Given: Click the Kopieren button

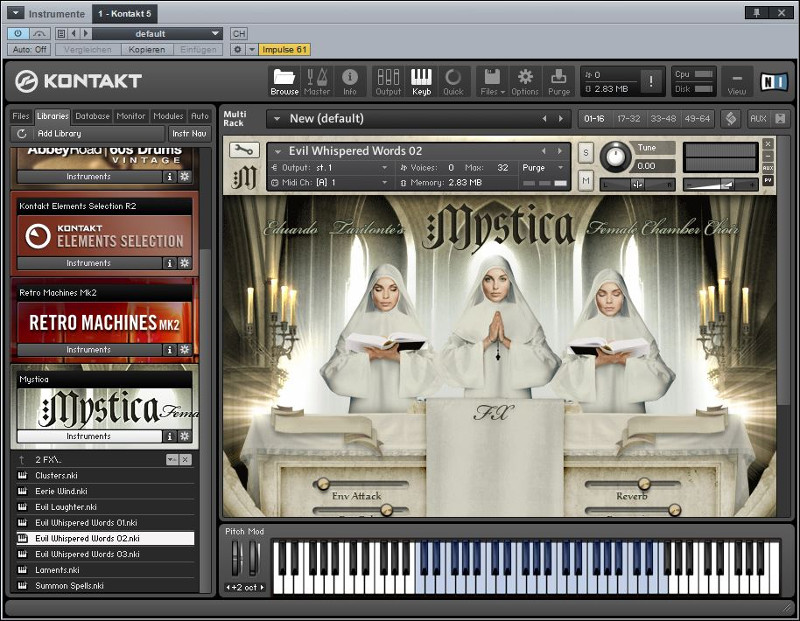Looking at the screenshot, I should pos(146,49).
